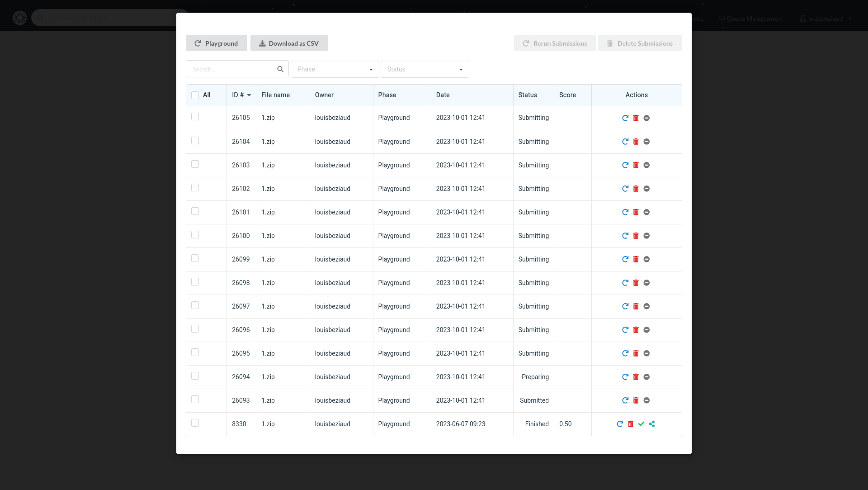Viewport: 868px width, 490px height.
Task: Cancel submission 26093 with the minus-circle icon
Action: pos(646,400)
